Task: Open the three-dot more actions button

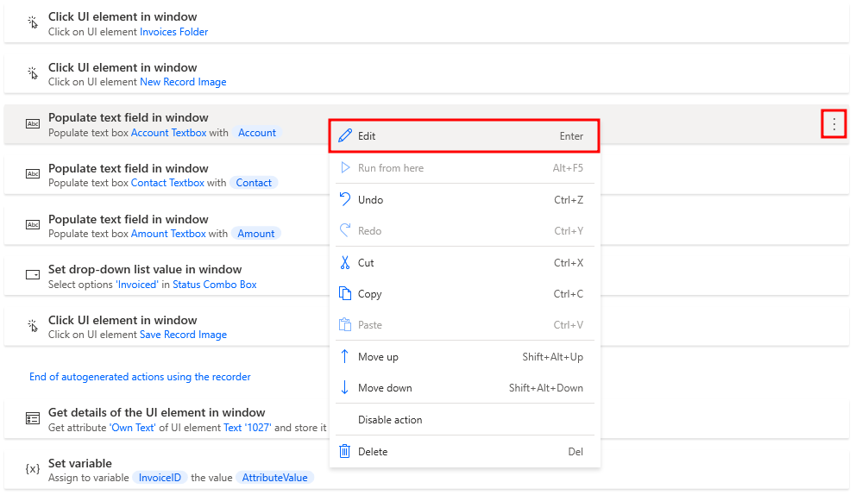Action: pyautogui.click(x=833, y=124)
